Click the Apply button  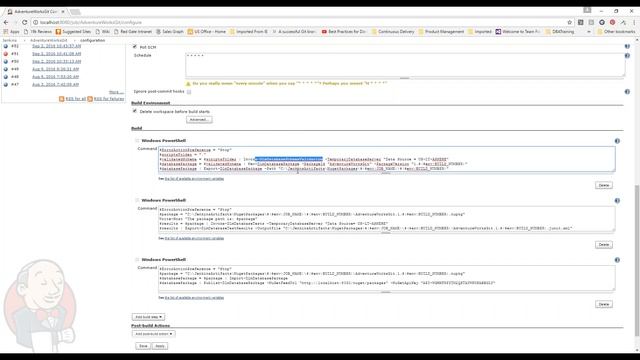(160, 346)
